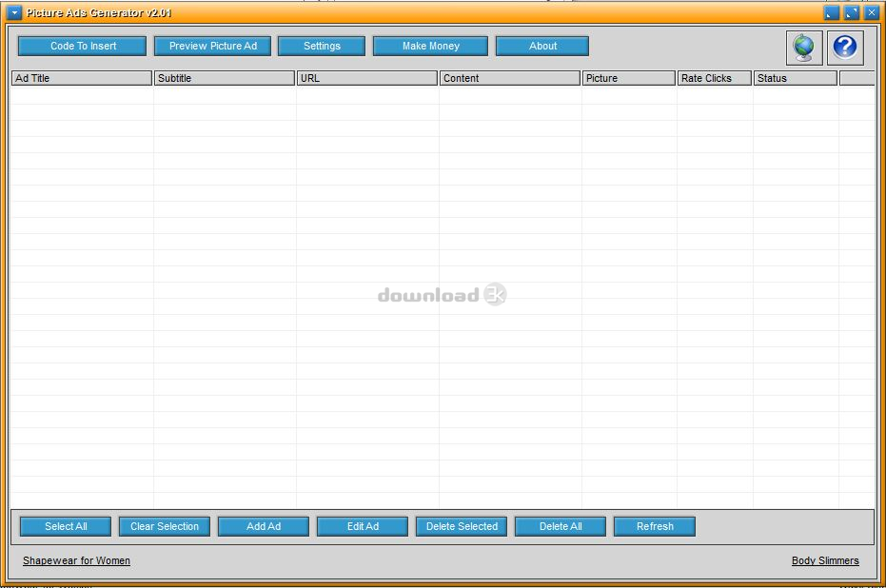Sort by Ad Title column header
This screenshot has width=886, height=588.
(81, 78)
